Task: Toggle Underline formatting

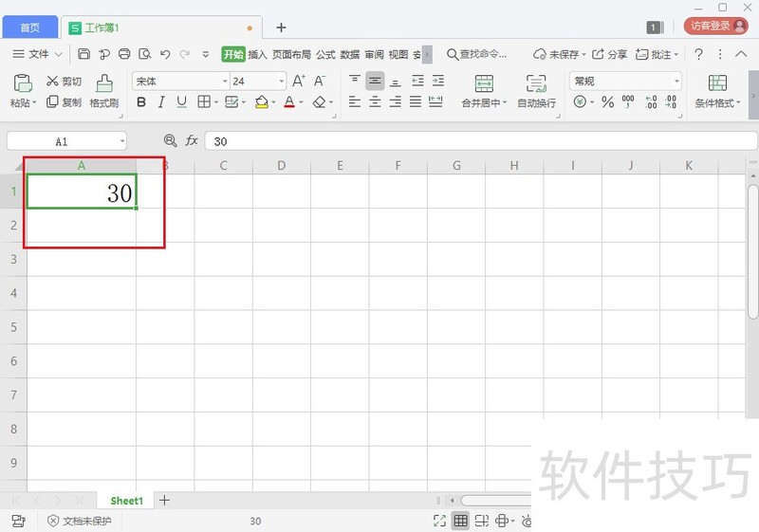Action: pyautogui.click(x=181, y=102)
